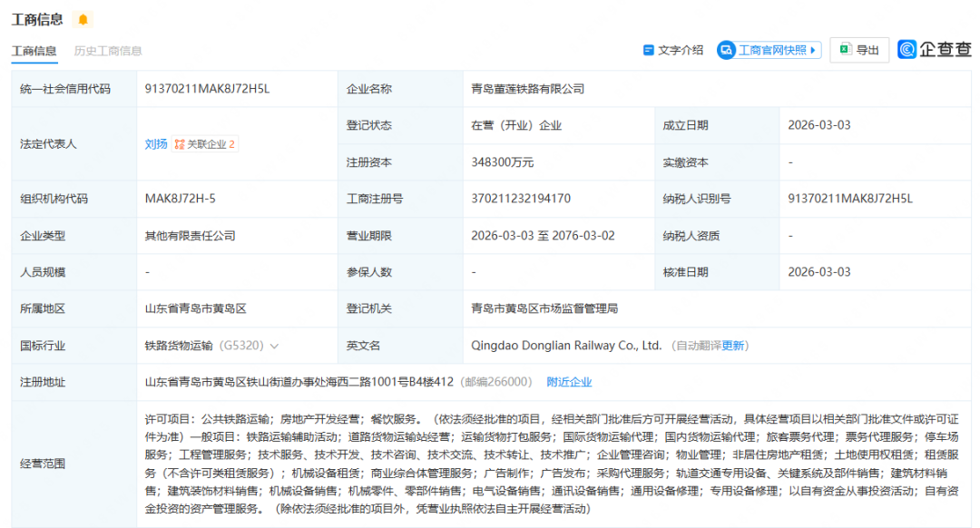Click 关联企业 2 tag
Viewport: 980px width, 528px height.
click(x=204, y=144)
